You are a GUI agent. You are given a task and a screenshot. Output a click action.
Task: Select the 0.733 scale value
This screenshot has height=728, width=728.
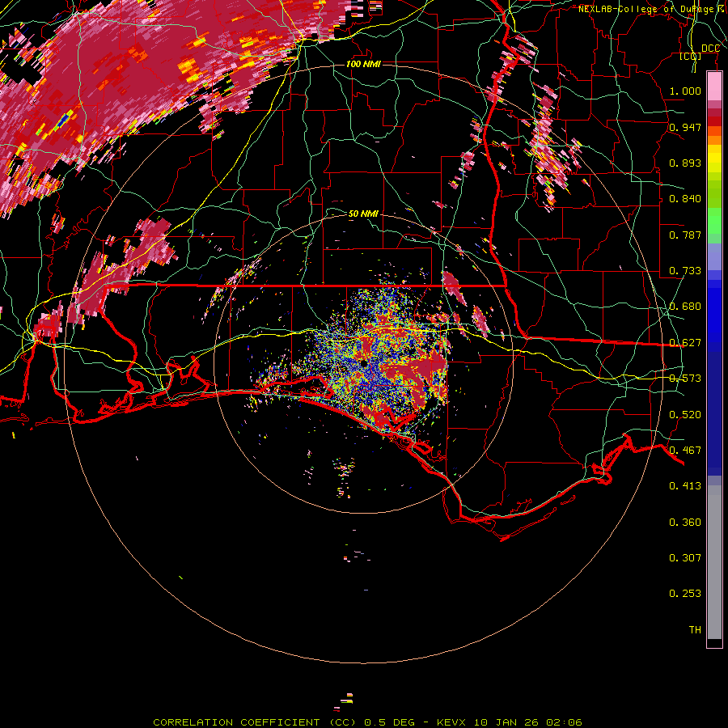(x=685, y=271)
